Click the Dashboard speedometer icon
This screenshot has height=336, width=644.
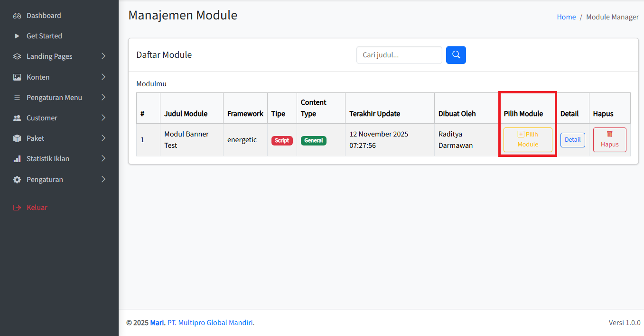point(17,16)
